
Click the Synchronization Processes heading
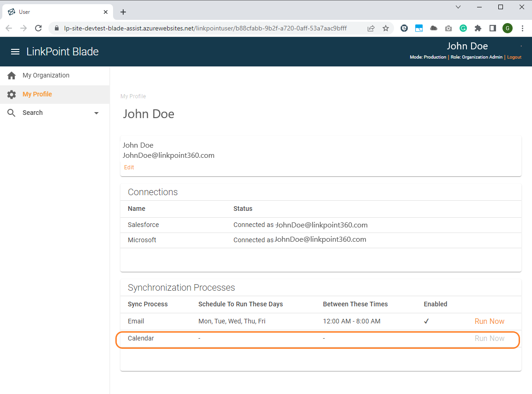click(181, 288)
